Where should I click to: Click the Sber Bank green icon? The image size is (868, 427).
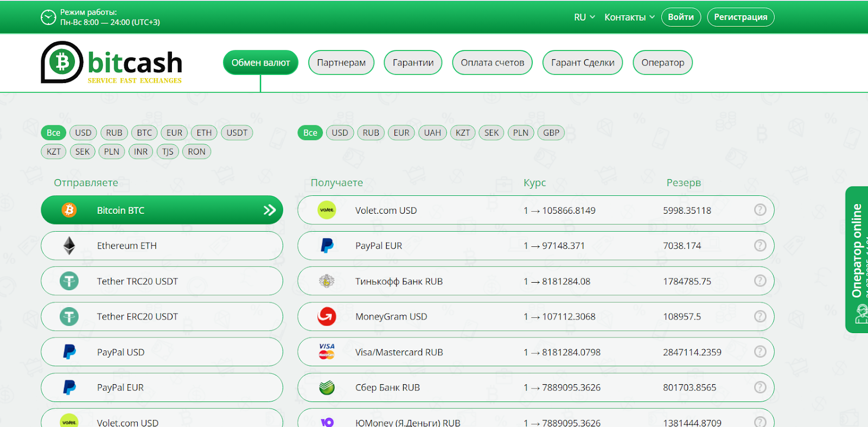327,387
